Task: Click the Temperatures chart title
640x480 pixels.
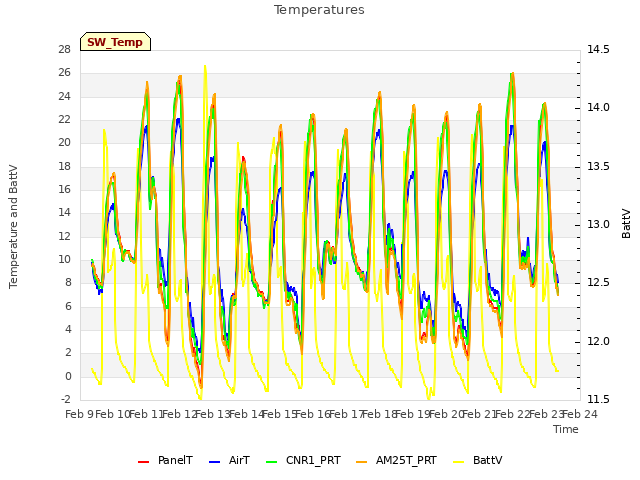Action: point(319,9)
